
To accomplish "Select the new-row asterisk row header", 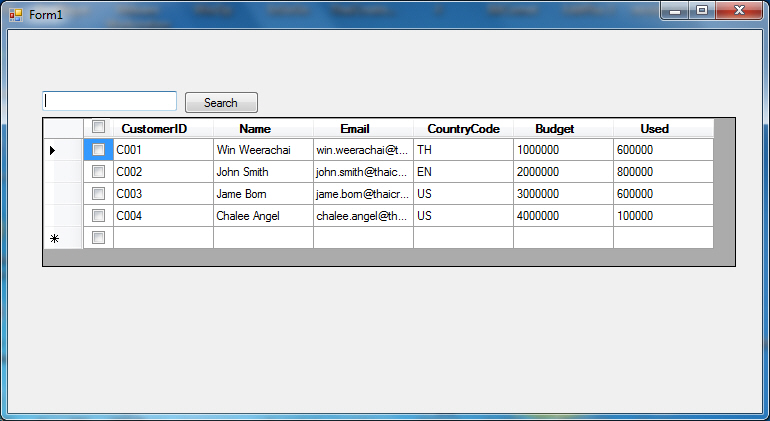I will coord(63,238).
